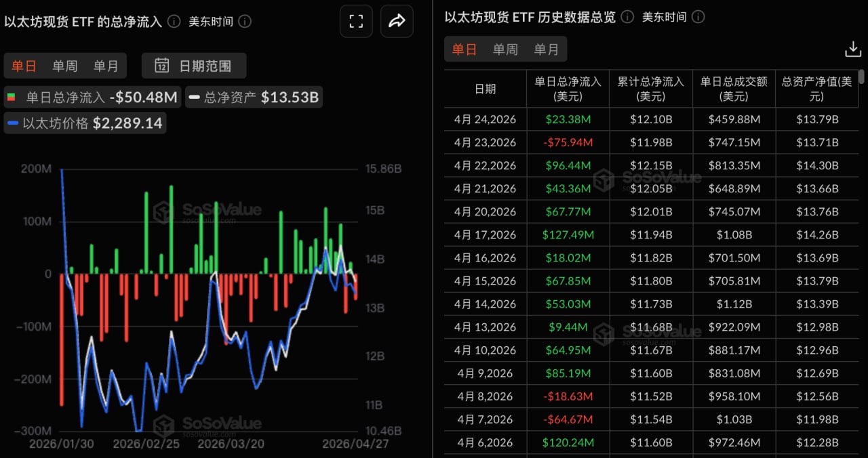Click the $120.24M net inflow cell

point(568,442)
